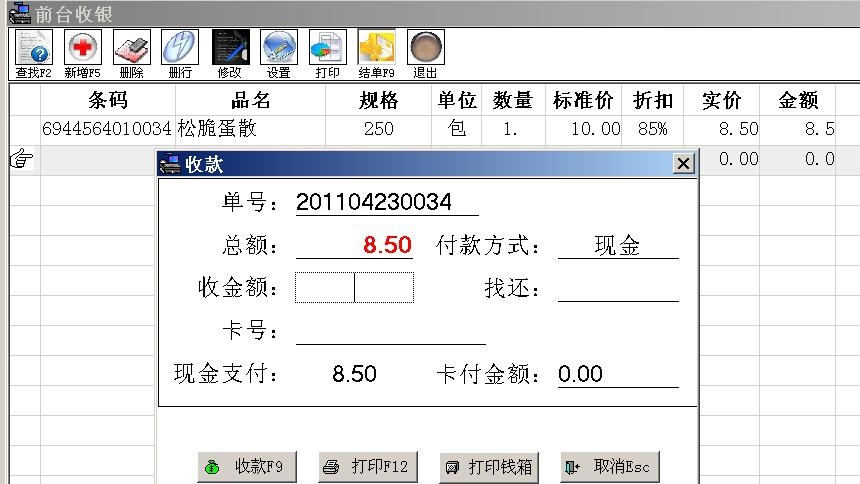The image size is (860, 484).
Task: Click the 取消Esc button
Action: coord(610,467)
